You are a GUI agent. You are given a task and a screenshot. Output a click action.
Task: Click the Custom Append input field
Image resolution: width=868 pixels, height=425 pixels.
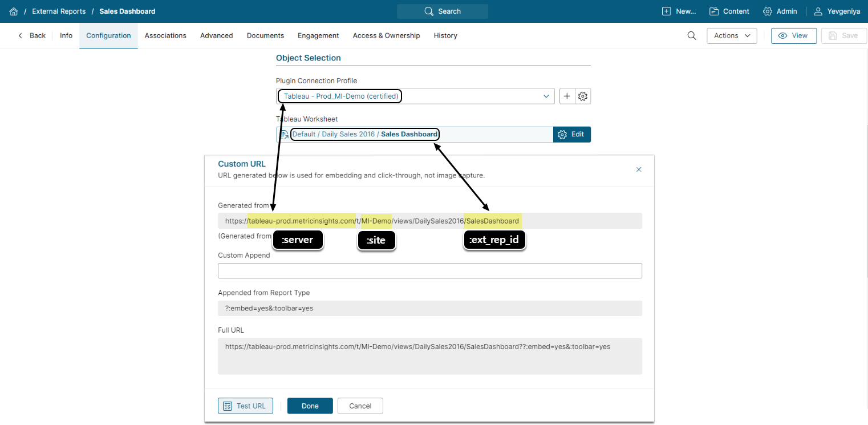coord(430,271)
